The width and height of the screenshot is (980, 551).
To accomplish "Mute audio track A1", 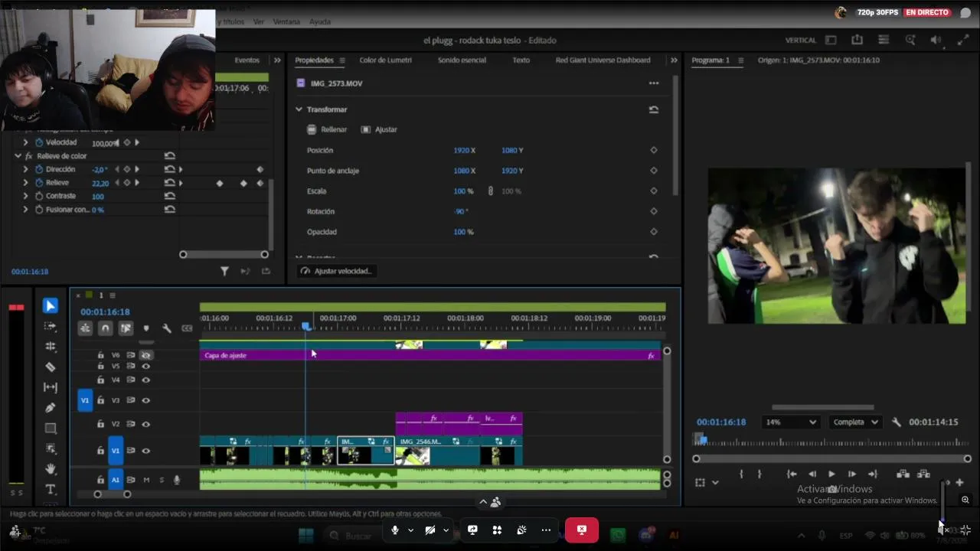I will [146, 480].
